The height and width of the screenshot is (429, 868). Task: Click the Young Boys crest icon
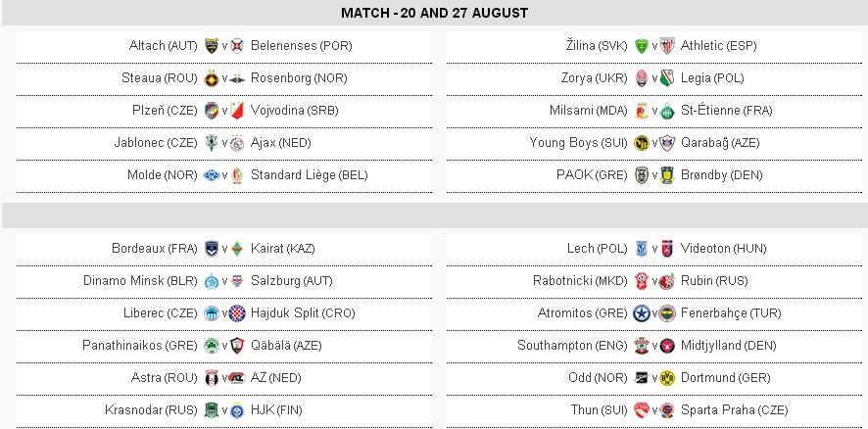(x=642, y=143)
